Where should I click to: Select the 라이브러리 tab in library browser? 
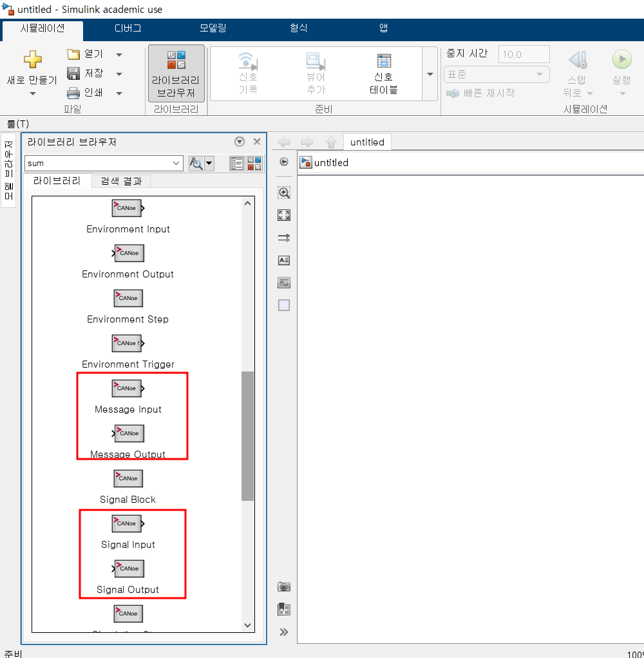[x=57, y=181]
